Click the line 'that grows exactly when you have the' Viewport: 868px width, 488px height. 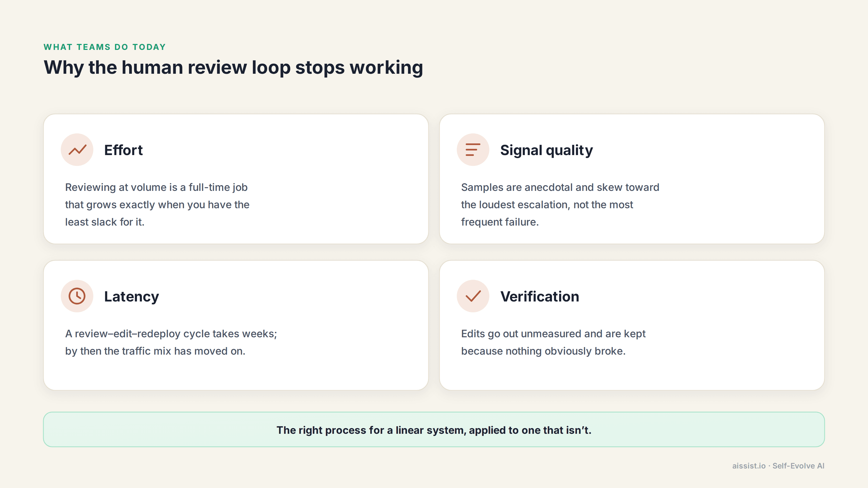click(157, 205)
